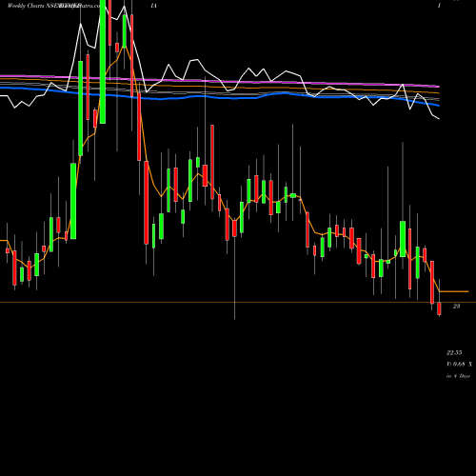Click the '23' price level label

click(456, 307)
